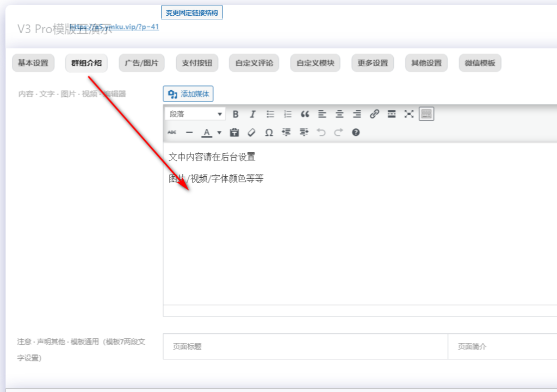
Task: Click the 变更固定链接结构 button
Action: click(x=192, y=12)
